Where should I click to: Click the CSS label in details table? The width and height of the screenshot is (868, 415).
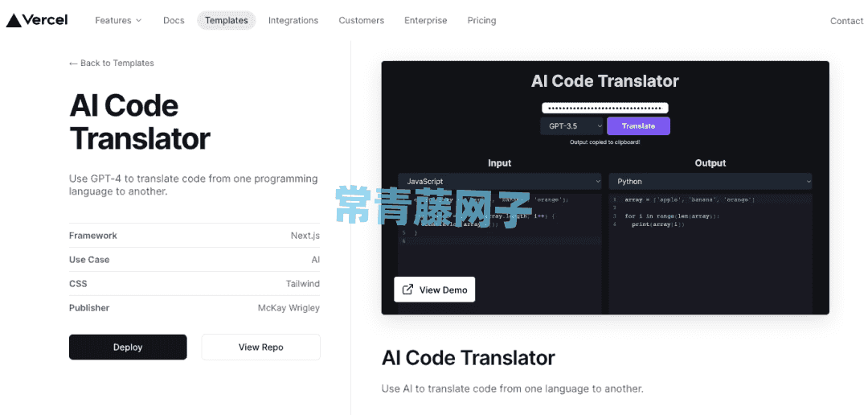(78, 284)
